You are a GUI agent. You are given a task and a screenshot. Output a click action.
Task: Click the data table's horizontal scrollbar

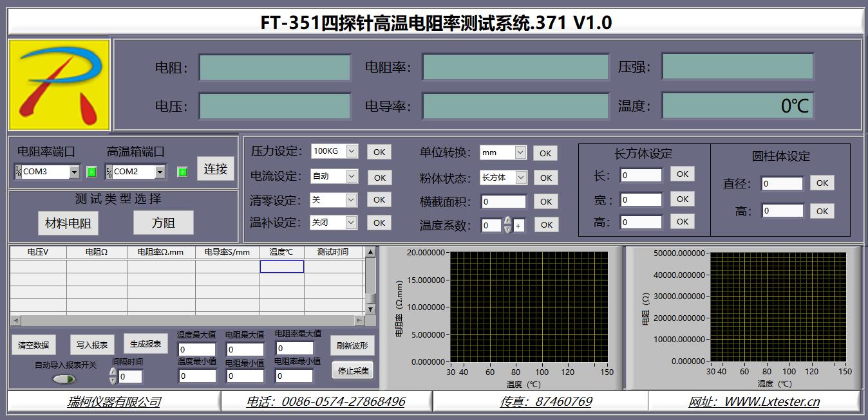point(187,320)
